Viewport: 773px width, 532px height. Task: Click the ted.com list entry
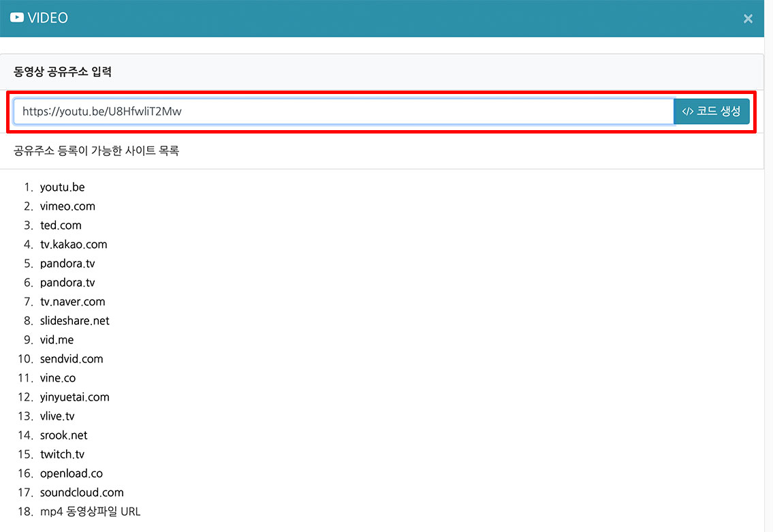(x=61, y=225)
